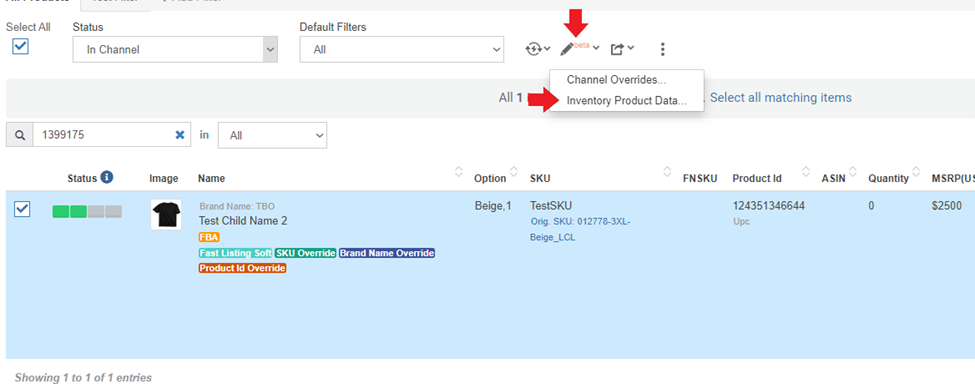The image size is (975, 389).
Task: Click the Fast Listing Soft tag
Action: 236,253
